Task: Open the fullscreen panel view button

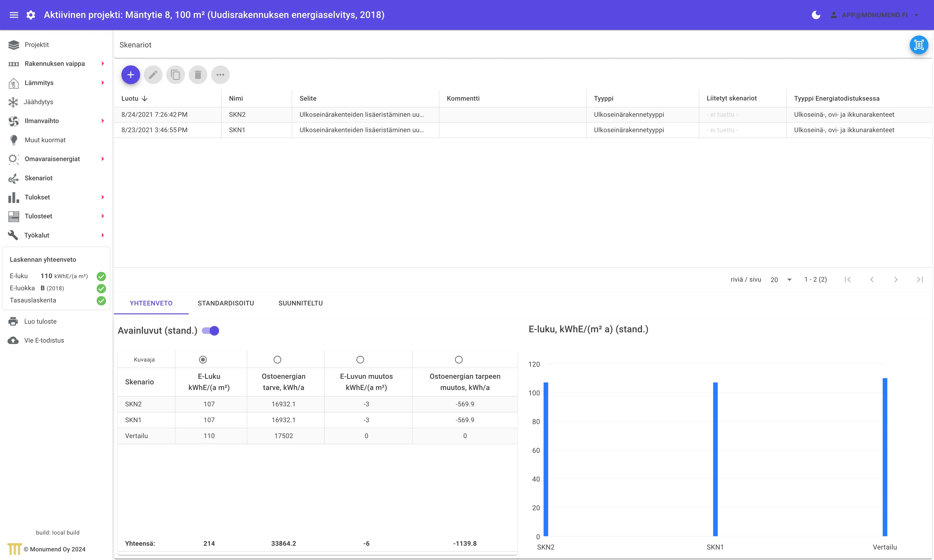Action: click(919, 45)
